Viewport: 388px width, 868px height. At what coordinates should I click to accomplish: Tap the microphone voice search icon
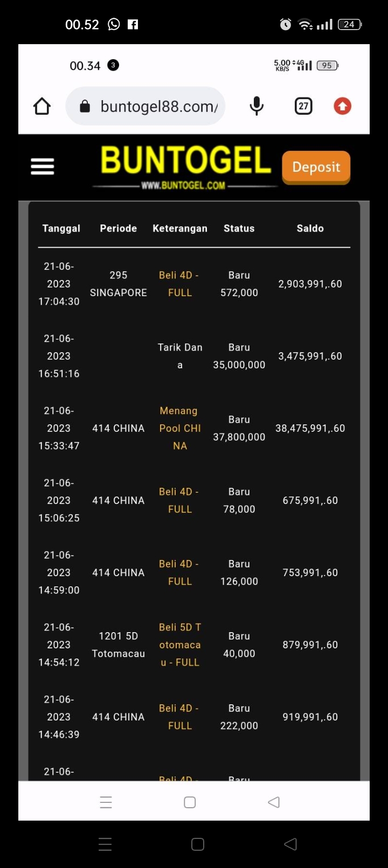257,106
